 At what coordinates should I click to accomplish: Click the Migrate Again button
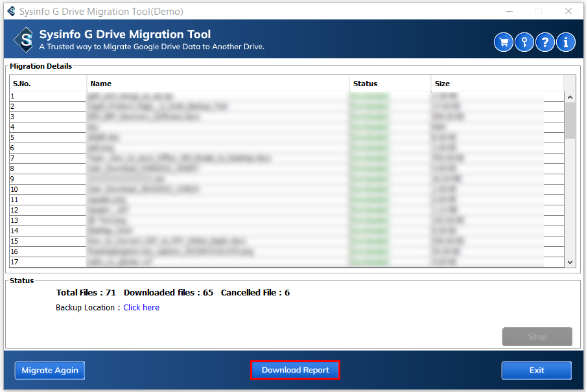pyautogui.click(x=50, y=371)
